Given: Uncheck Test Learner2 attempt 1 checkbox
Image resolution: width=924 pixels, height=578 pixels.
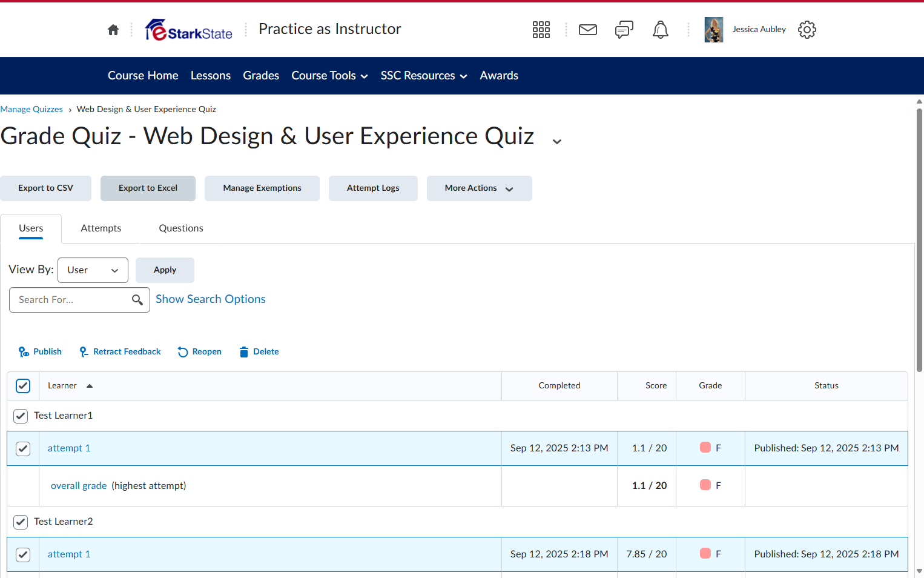Looking at the screenshot, I should (x=23, y=554).
